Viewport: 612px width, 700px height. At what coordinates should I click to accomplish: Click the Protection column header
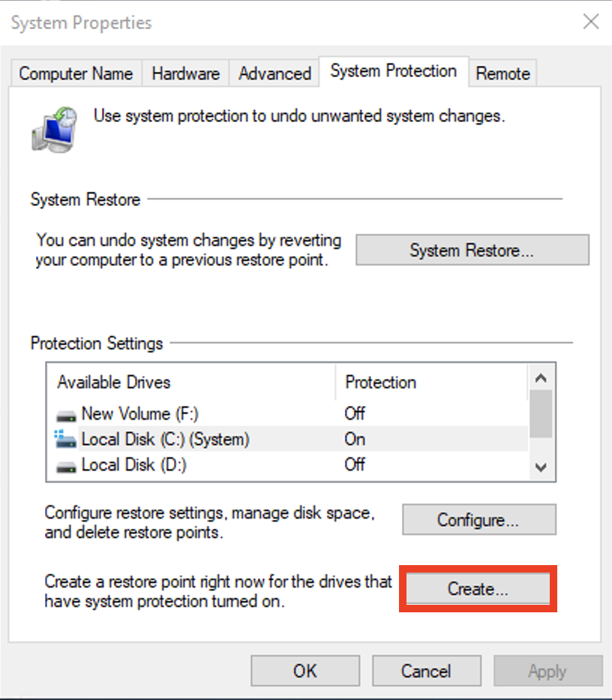380,382
